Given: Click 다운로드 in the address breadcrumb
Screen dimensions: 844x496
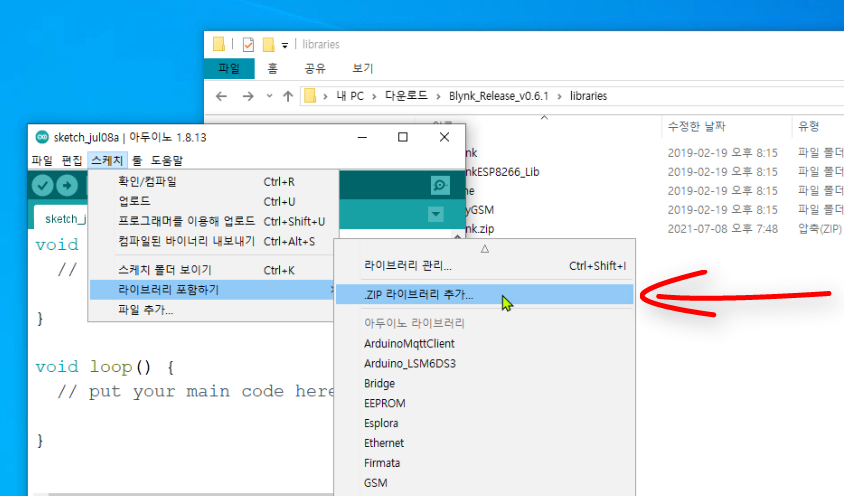Looking at the screenshot, I should pyautogui.click(x=406, y=96).
